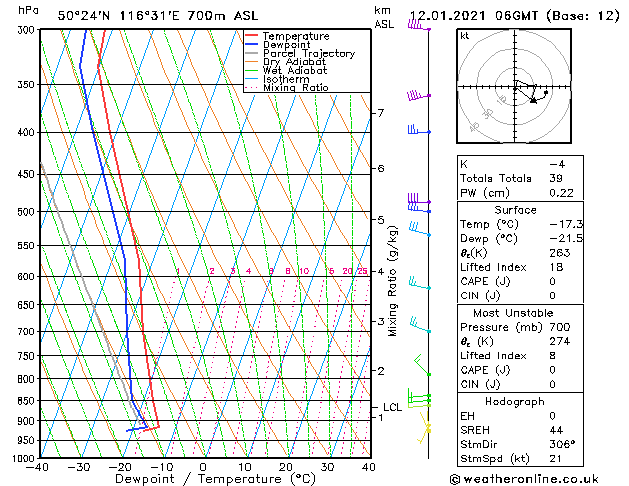This screenshot has width=629, height=486.
Task: Click the cyan wind barb at 700 hPa
Action: (420, 325)
